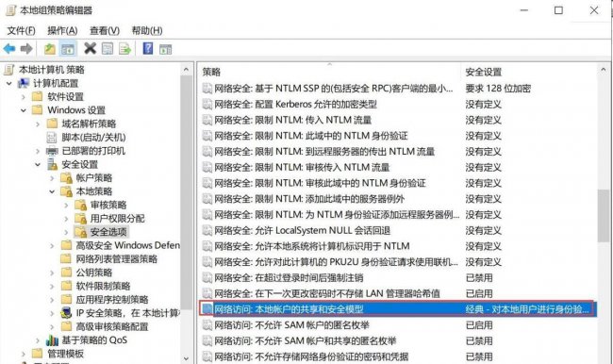
Task: Expand the 高级审核策略配置 node
Action: 52,326
